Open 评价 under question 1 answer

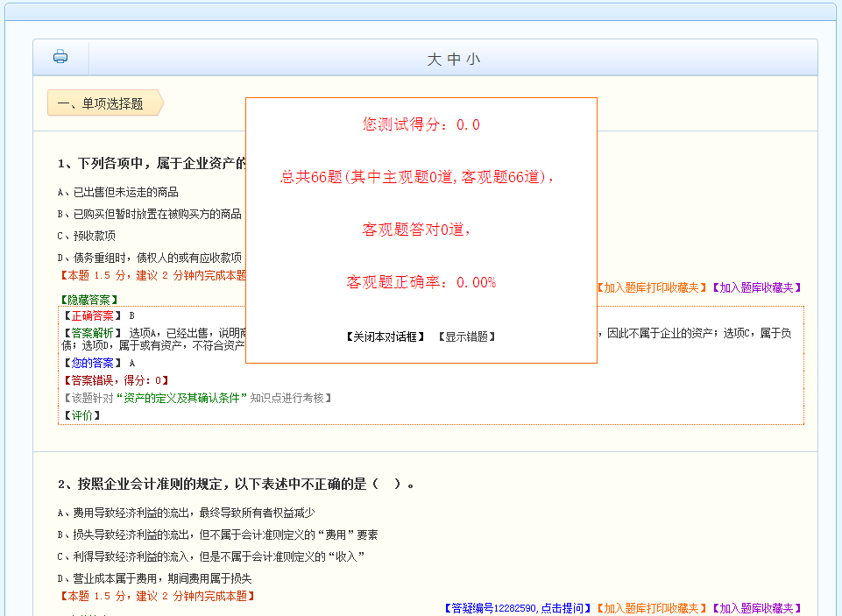pos(81,415)
